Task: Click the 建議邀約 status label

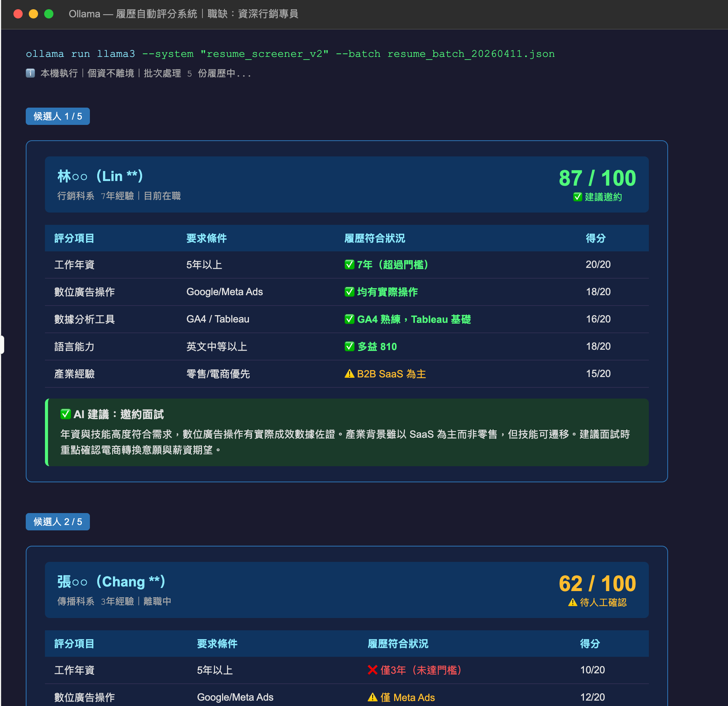Action: (603, 197)
